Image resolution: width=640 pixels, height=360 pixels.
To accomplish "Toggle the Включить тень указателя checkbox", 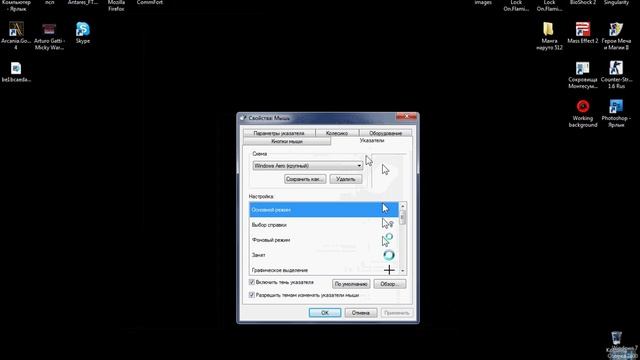I will [x=252, y=282].
